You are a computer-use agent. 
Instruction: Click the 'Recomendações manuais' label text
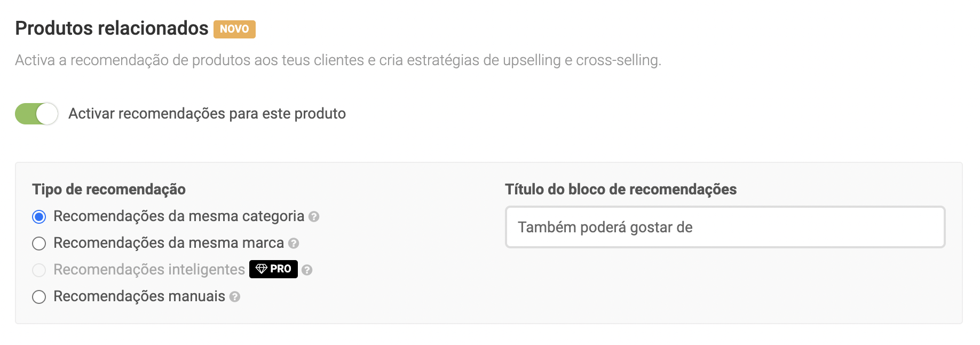click(x=139, y=296)
